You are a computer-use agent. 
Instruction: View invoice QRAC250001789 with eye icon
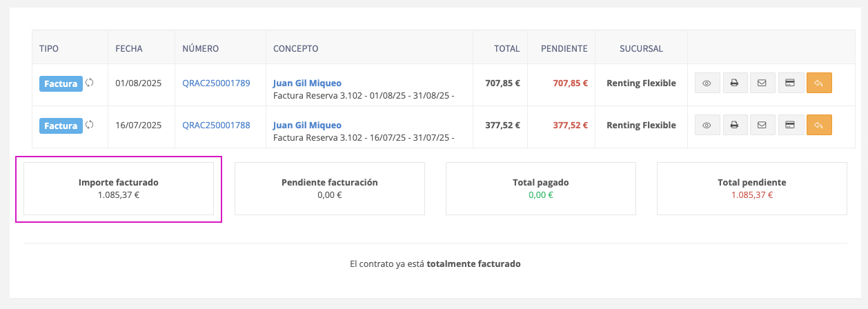707,83
